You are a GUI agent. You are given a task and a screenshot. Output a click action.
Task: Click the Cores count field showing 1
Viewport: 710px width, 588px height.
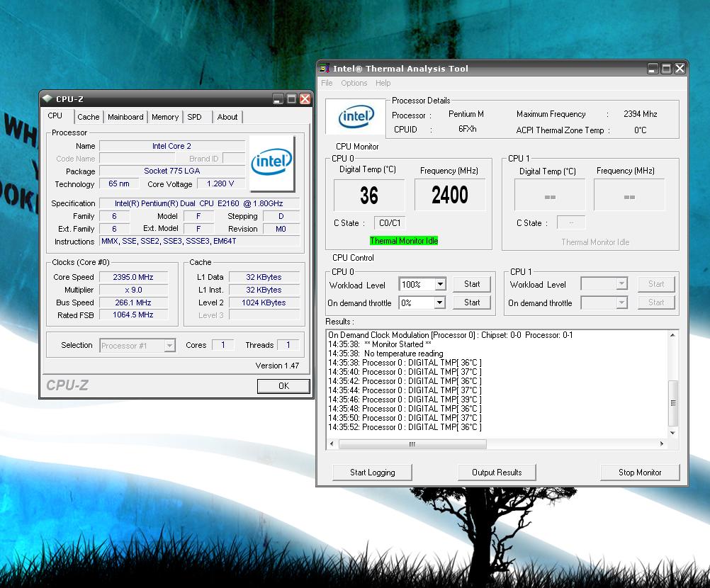pyautogui.click(x=222, y=345)
